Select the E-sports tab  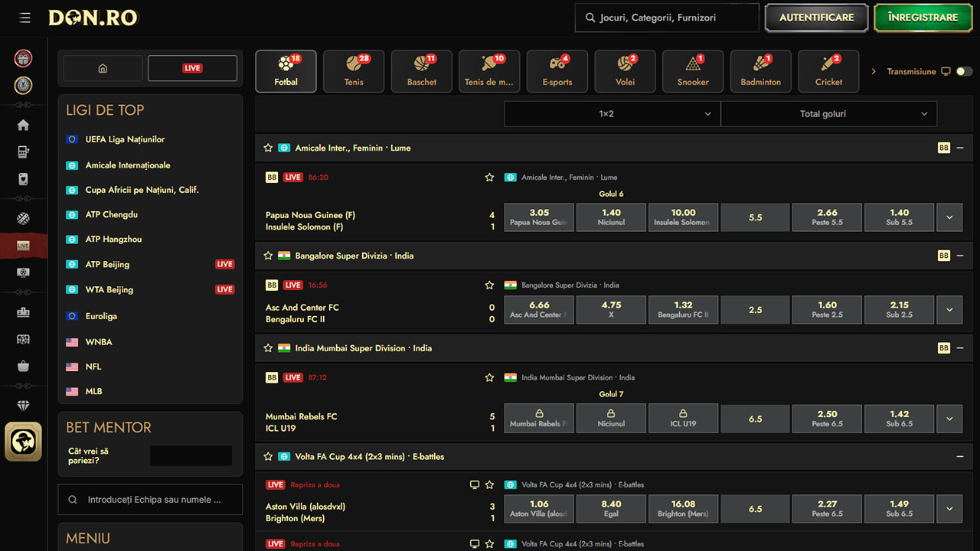tap(557, 71)
